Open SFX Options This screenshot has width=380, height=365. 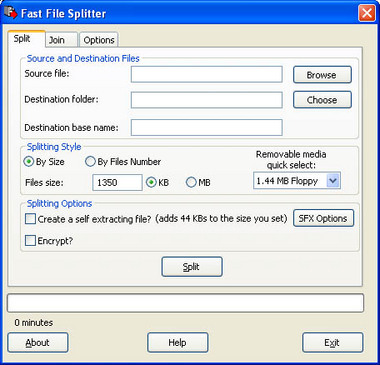(323, 218)
